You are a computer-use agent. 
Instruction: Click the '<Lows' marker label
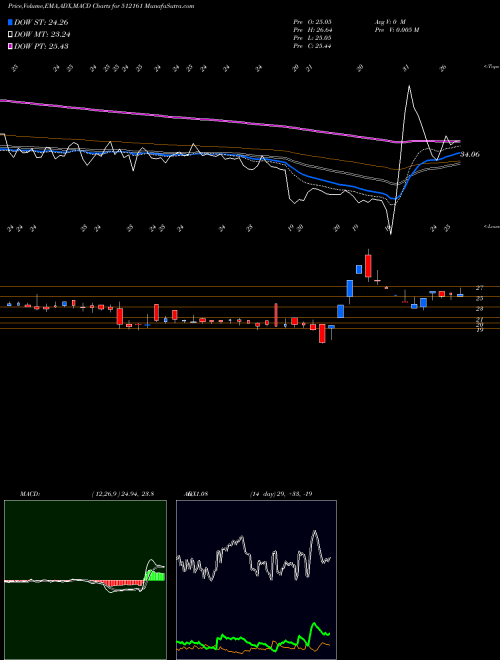pos(491,226)
